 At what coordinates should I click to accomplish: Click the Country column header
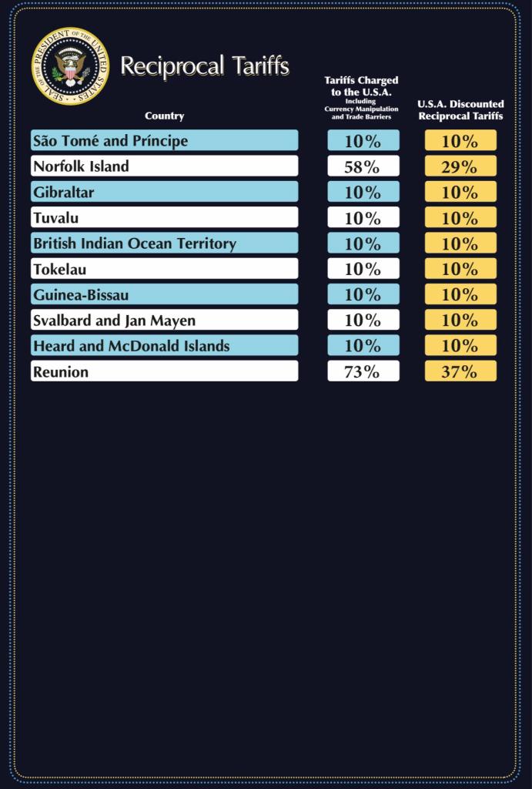[164, 116]
